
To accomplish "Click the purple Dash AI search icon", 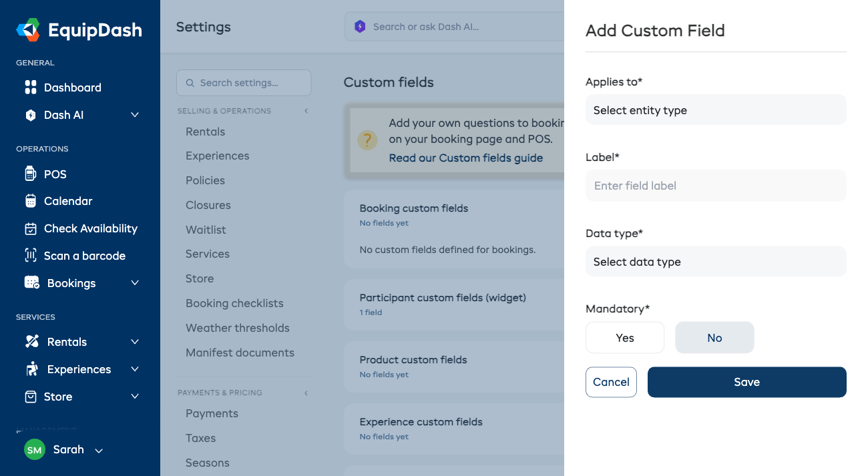I will pos(360,27).
